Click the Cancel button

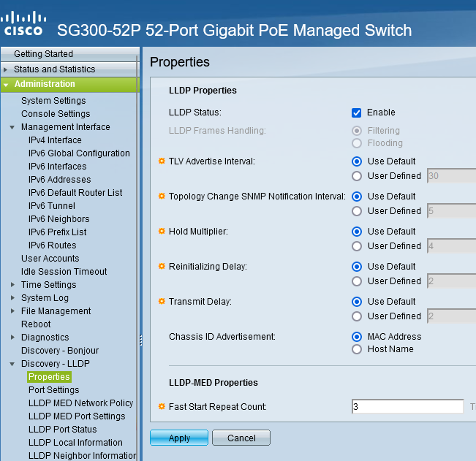241,438
